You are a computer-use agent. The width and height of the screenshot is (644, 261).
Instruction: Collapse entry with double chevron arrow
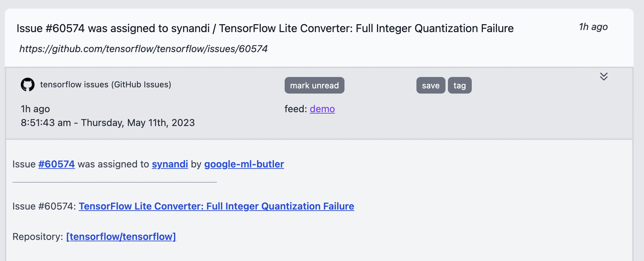604,76
